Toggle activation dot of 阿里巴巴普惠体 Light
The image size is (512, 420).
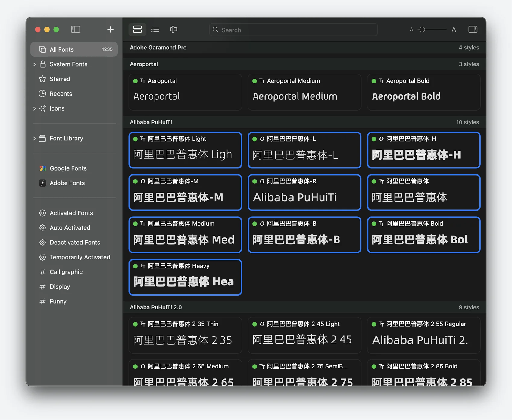pos(135,139)
